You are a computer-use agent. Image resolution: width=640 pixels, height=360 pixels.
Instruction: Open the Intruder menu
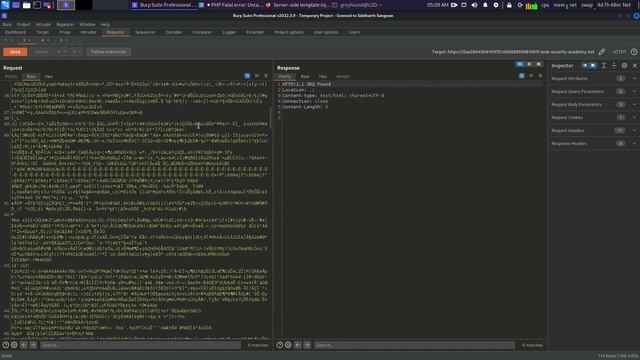(x=43, y=24)
